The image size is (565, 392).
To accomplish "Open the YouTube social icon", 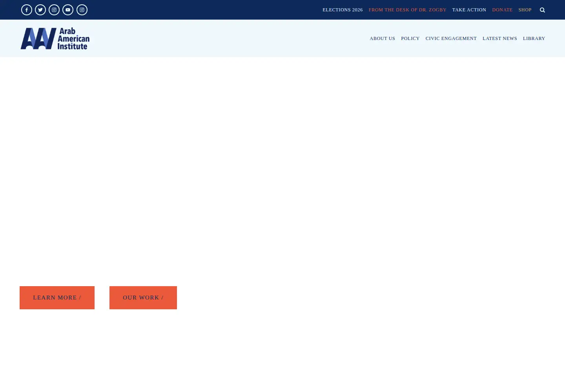I will (x=68, y=10).
